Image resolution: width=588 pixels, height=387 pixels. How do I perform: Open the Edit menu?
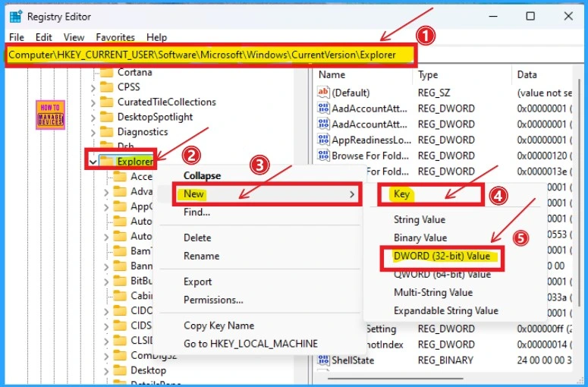click(x=43, y=37)
